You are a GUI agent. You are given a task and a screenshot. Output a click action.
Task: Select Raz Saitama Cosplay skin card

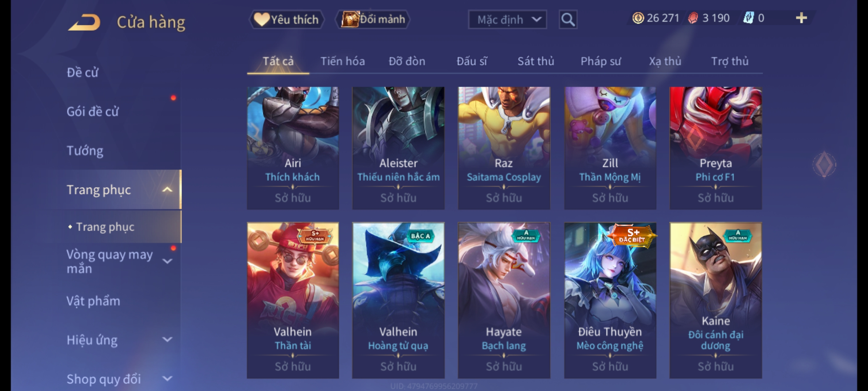(504, 148)
